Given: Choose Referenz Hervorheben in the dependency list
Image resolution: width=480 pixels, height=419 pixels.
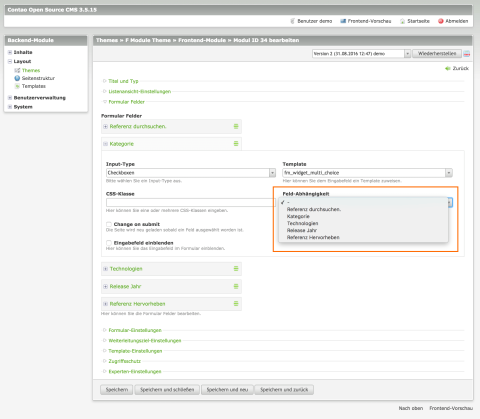Looking at the screenshot, I should point(363,237).
